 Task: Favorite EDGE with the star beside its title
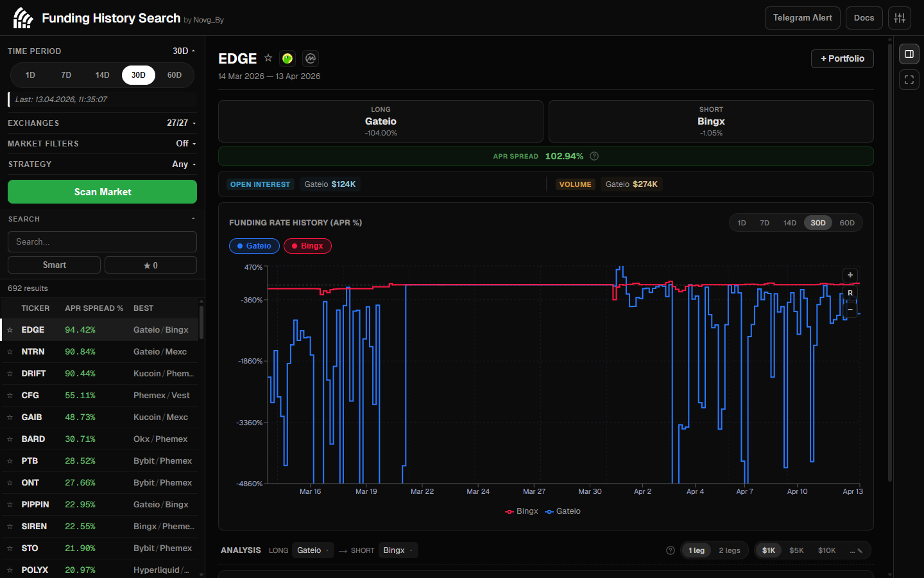coord(268,58)
